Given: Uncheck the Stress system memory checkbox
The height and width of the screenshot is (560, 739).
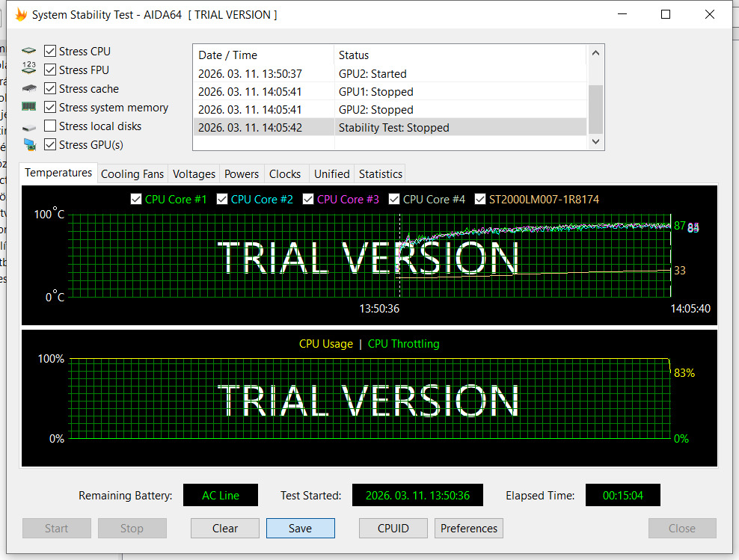Looking at the screenshot, I should (x=50, y=108).
